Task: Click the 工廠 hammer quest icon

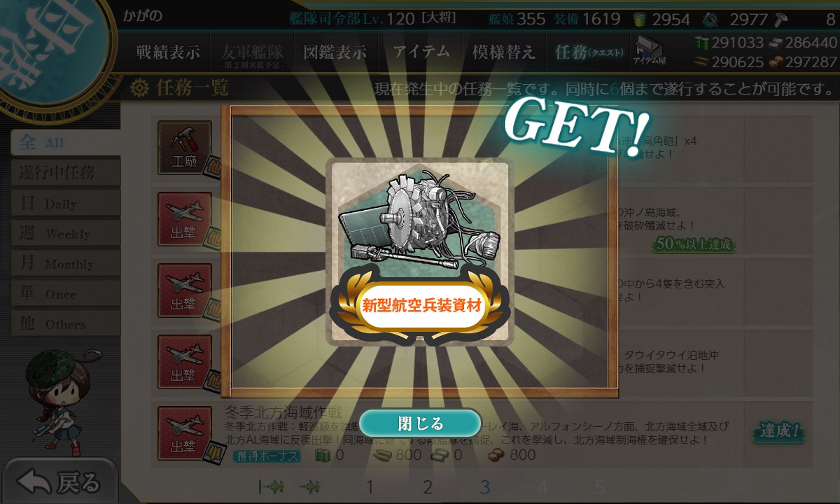Action: coord(184,147)
